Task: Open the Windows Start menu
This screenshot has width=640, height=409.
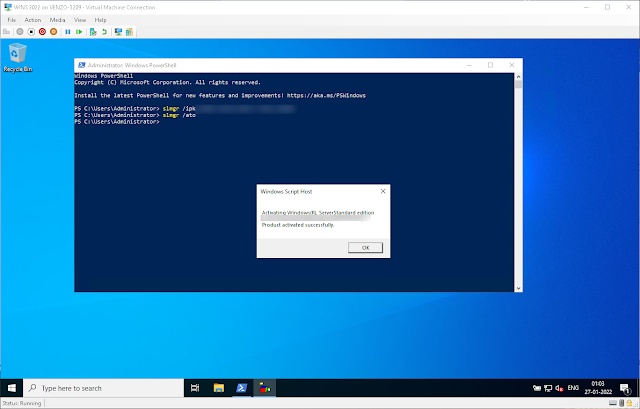Action: 11,388
